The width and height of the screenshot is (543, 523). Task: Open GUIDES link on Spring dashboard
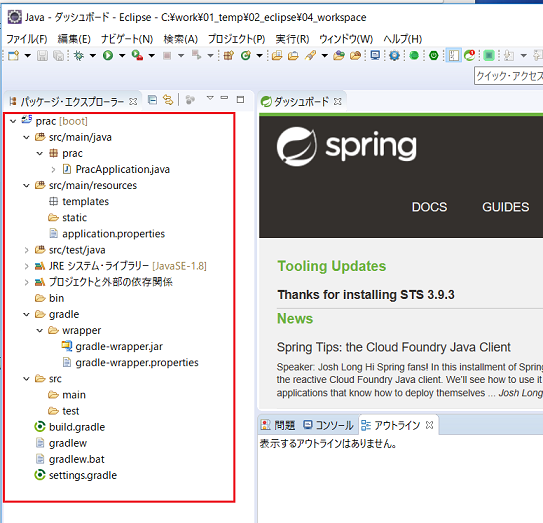point(506,207)
